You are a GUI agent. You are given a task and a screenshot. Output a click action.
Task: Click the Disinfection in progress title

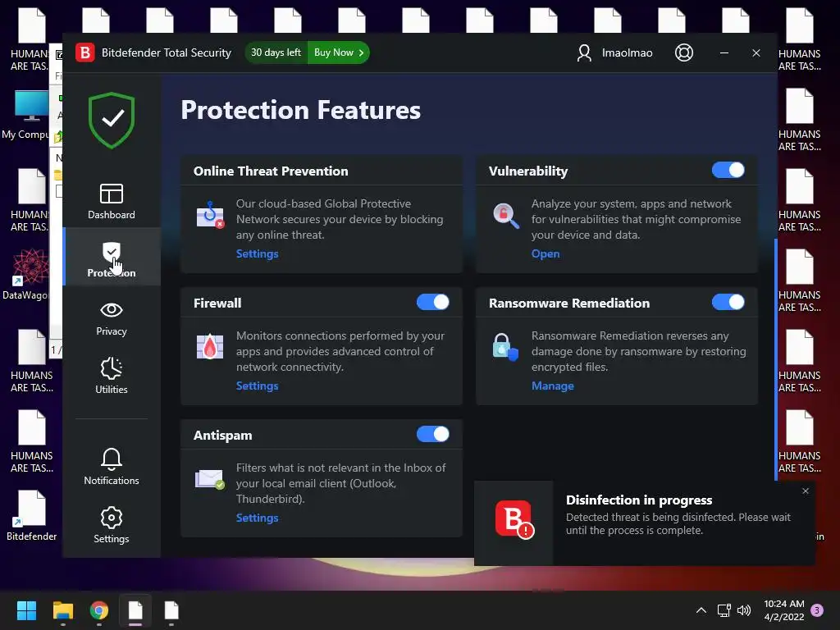(x=639, y=500)
